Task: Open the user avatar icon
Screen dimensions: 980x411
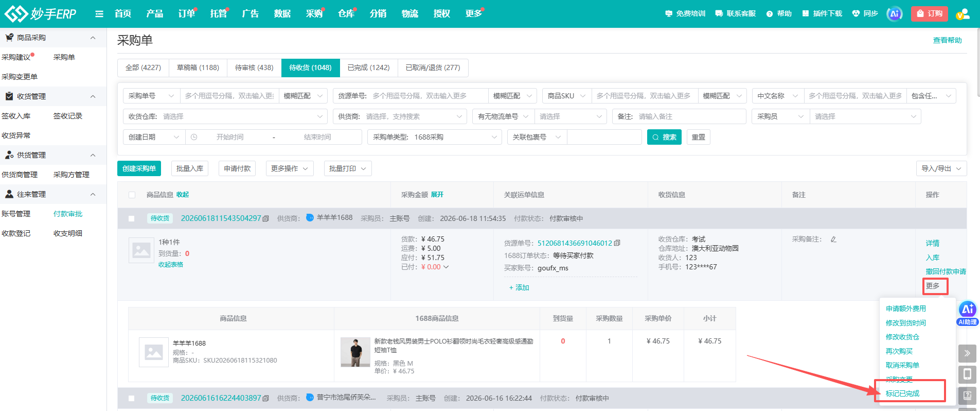Action: click(963, 14)
